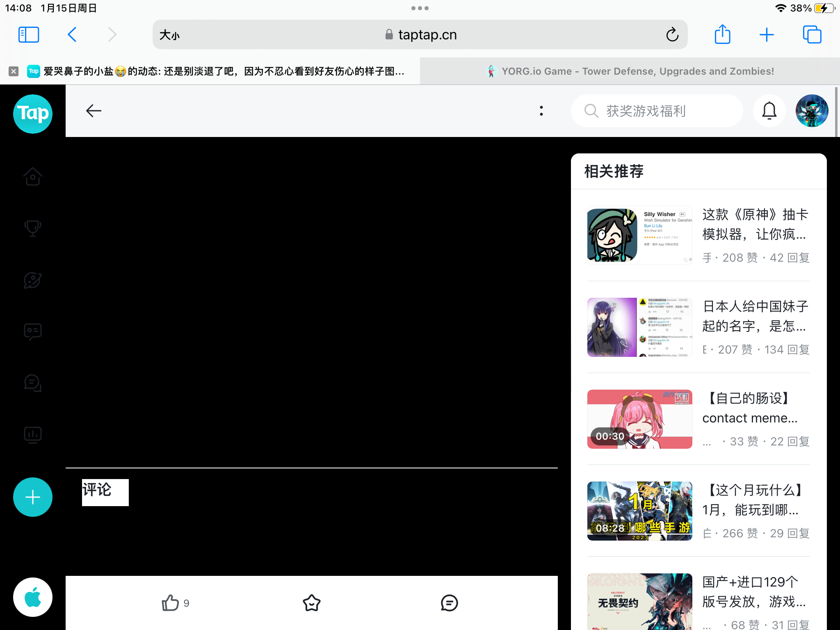Open the vertical three-dot more menu

(541, 111)
